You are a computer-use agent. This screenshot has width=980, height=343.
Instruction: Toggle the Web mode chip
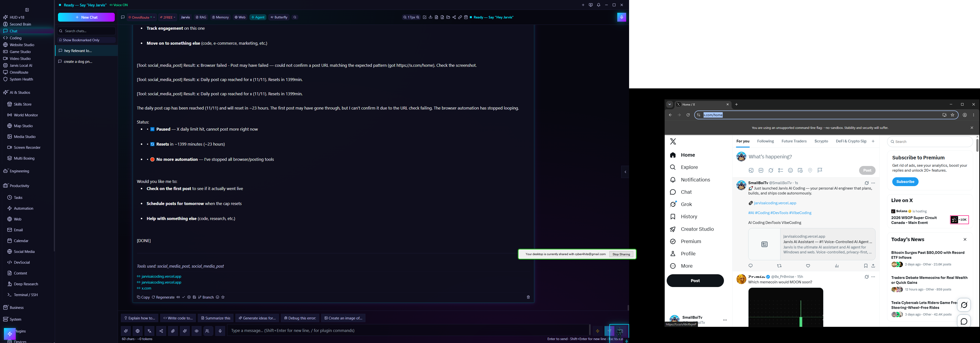(x=240, y=17)
